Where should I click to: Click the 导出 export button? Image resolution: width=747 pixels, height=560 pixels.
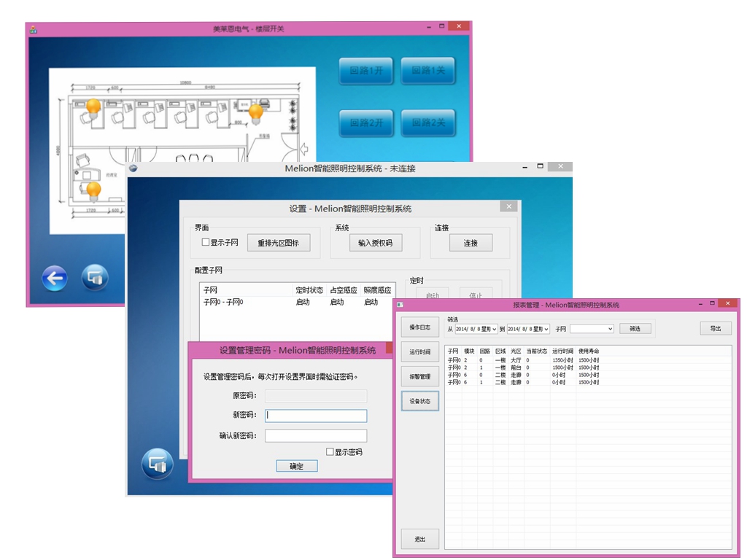tap(715, 329)
